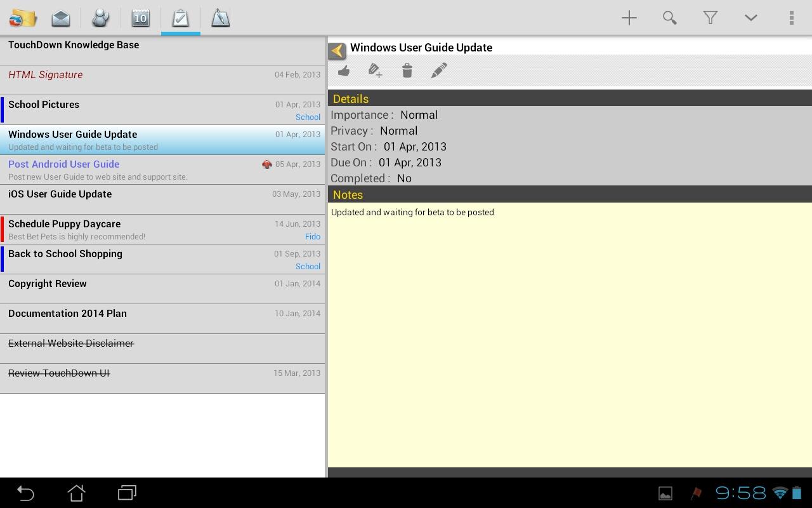Viewport: 812px width, 508px height.
Task: Open the Copyright Review task
Action: pyautogui.click(x=162, y=289)
